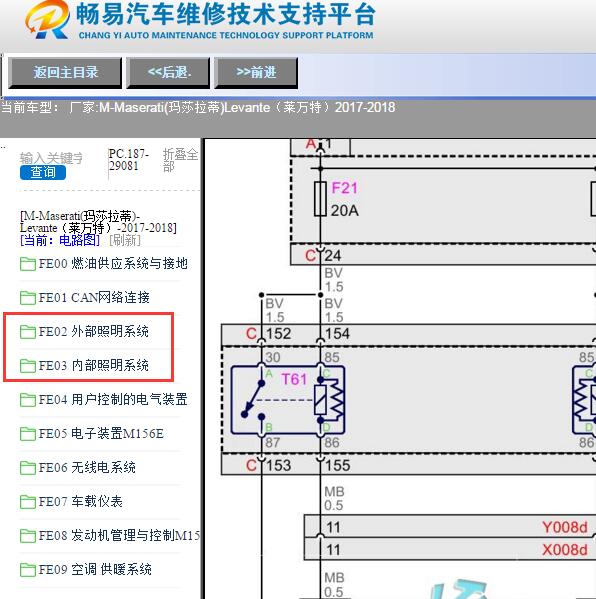Screen dimensions: 596x599
Task: Click the T61 relay switch symbol
Action: 254,400
